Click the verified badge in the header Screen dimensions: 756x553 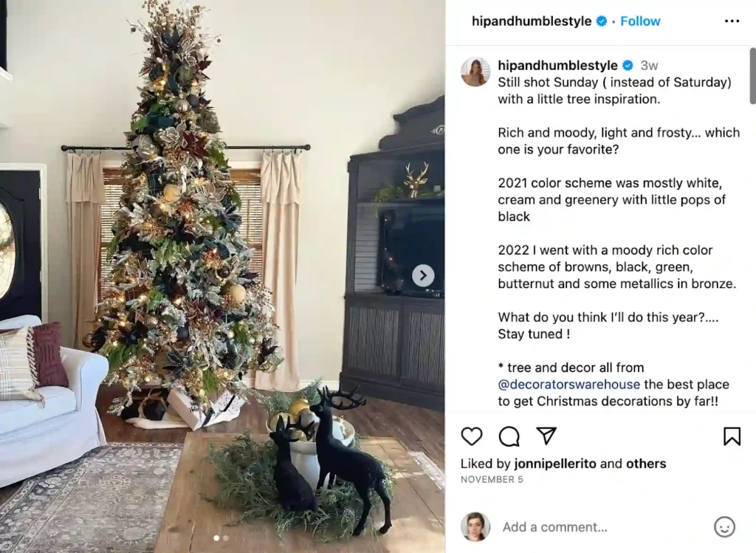602,21
